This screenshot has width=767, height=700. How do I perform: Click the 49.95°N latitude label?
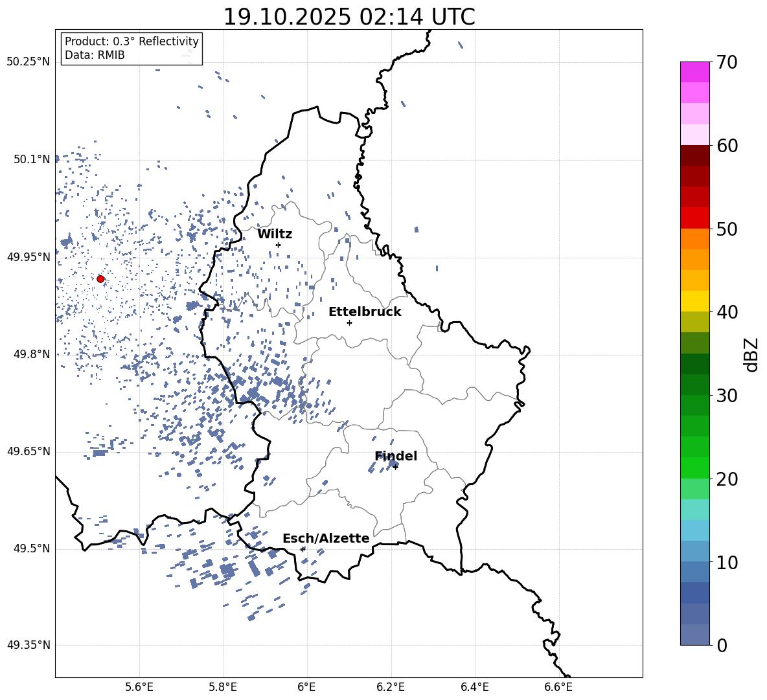click(x=29, y=257)
